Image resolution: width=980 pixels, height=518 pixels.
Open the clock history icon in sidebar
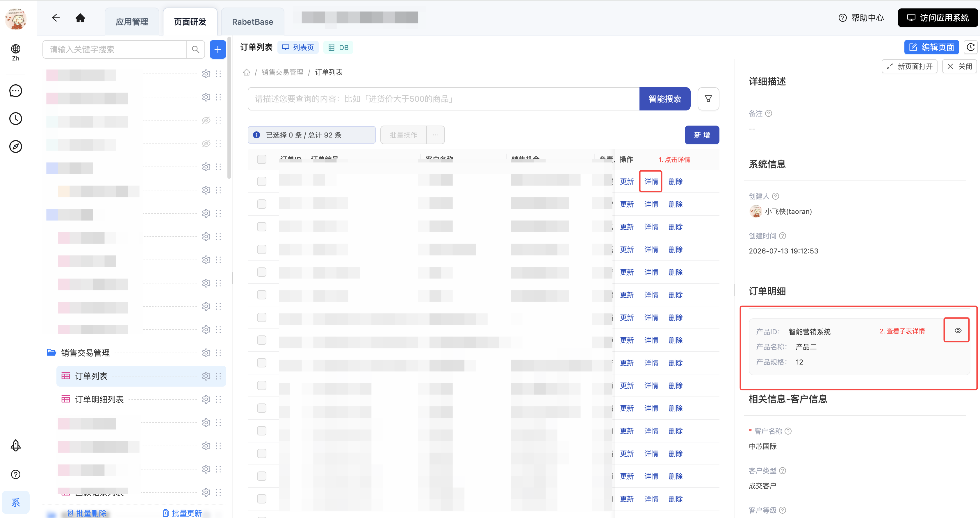point(16,119)
